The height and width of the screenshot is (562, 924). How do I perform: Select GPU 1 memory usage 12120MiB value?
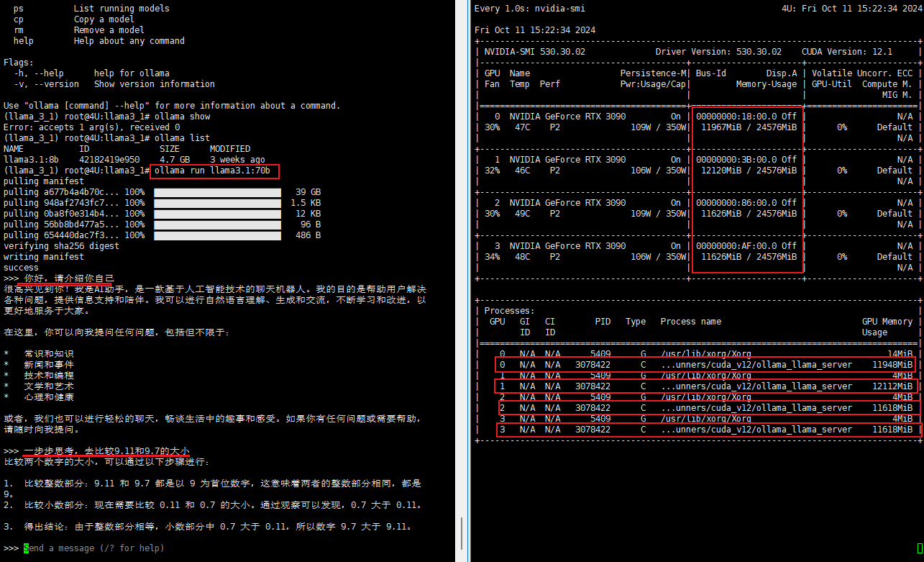pos(726,171)
